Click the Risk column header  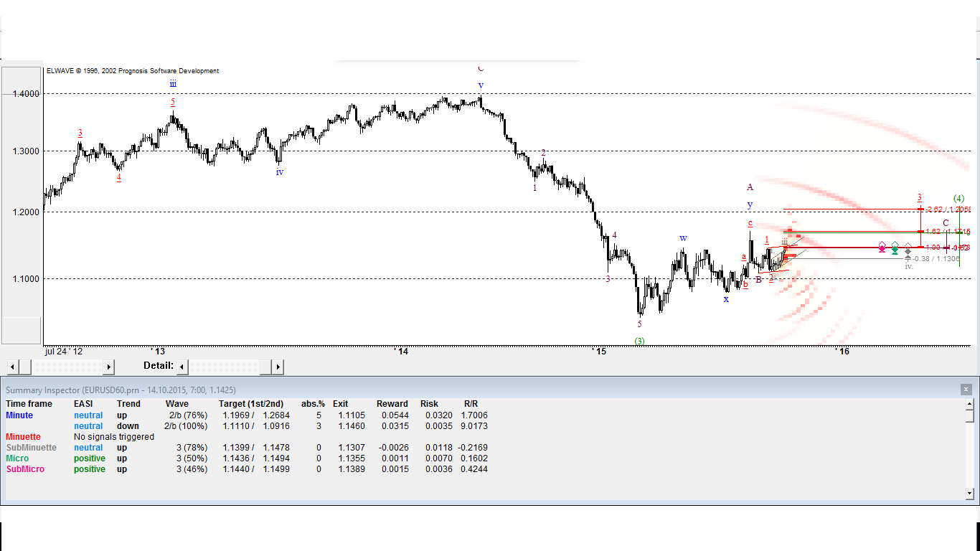(x=429, y=404)
